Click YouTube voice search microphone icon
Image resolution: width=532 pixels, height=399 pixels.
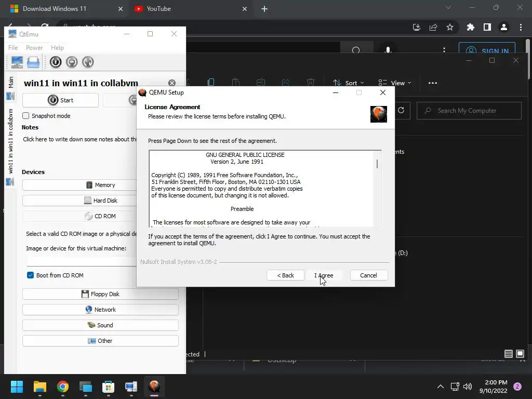click(388, 49)
